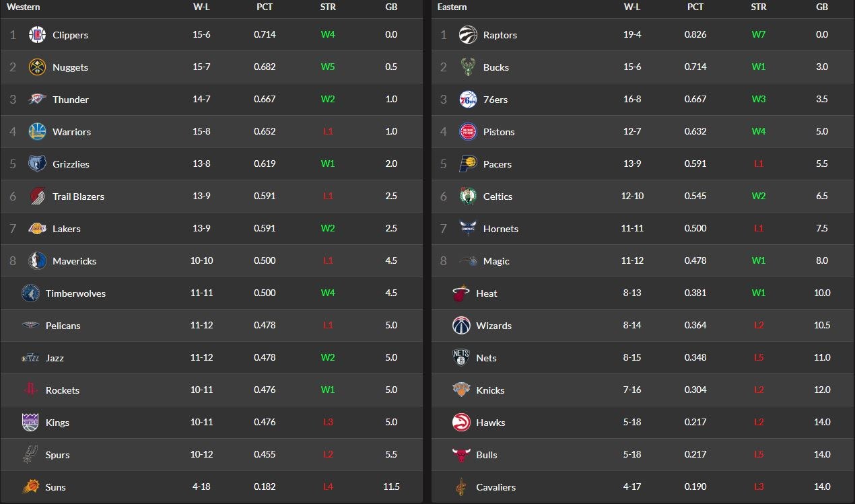
Task: Click the Raptors team logo
Action: (468, 35)
